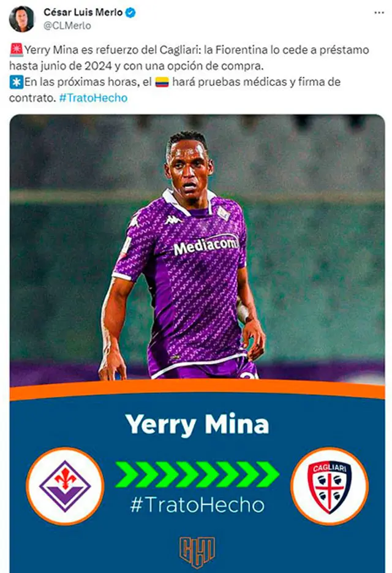Click the Mediacom sponsor text on jersey
Screen dimensions: 392x573
click(x=205, y=245)
